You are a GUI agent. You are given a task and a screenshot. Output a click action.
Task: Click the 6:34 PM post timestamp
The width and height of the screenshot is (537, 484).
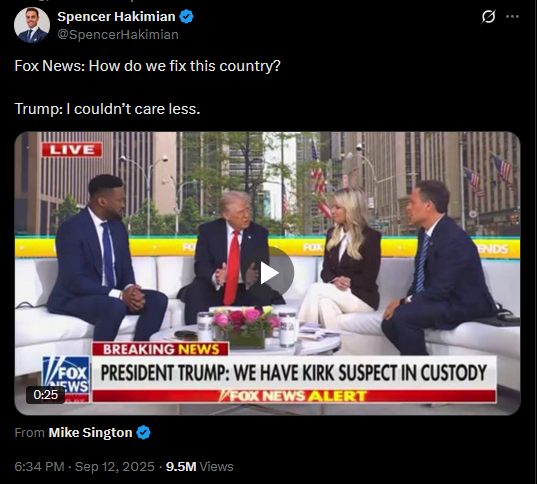39,467
